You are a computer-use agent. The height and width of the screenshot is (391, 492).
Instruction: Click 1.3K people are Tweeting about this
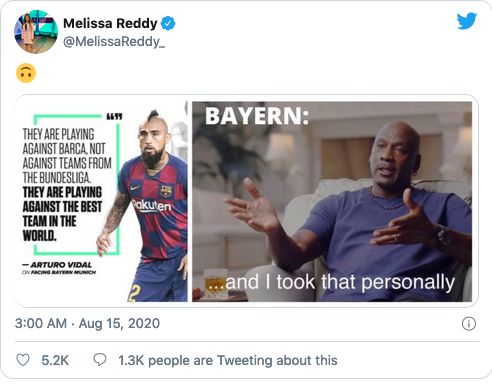click(228, 360)
